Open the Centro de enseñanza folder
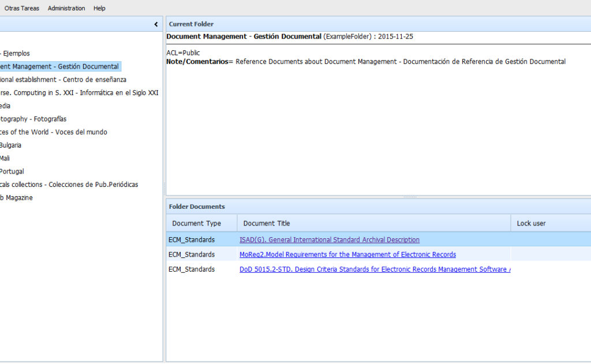 63,80
